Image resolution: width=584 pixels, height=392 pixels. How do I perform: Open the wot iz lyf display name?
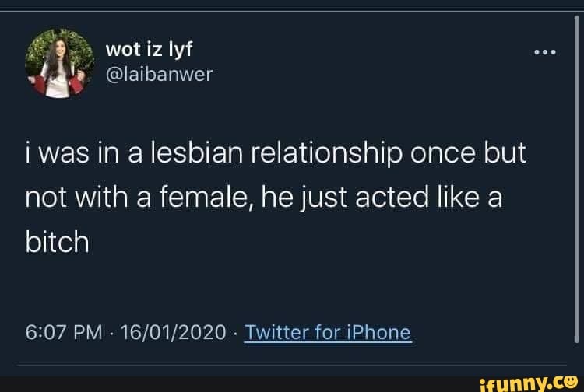tap(149, 50)
